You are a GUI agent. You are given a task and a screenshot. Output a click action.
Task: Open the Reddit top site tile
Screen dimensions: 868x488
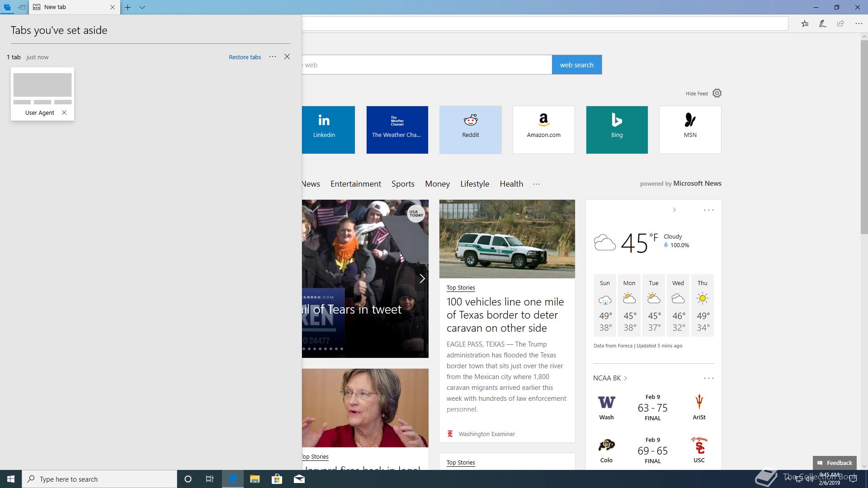(x=470, y=130)
